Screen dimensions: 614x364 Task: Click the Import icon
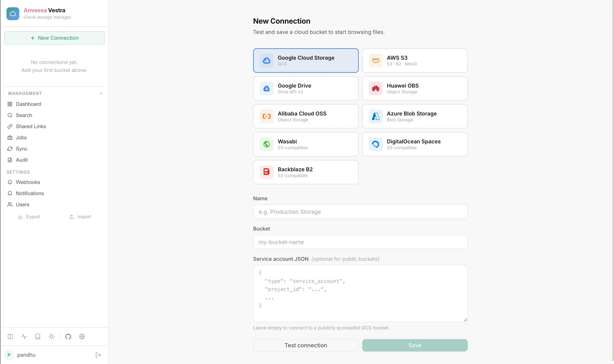click(x=71, y=217)
